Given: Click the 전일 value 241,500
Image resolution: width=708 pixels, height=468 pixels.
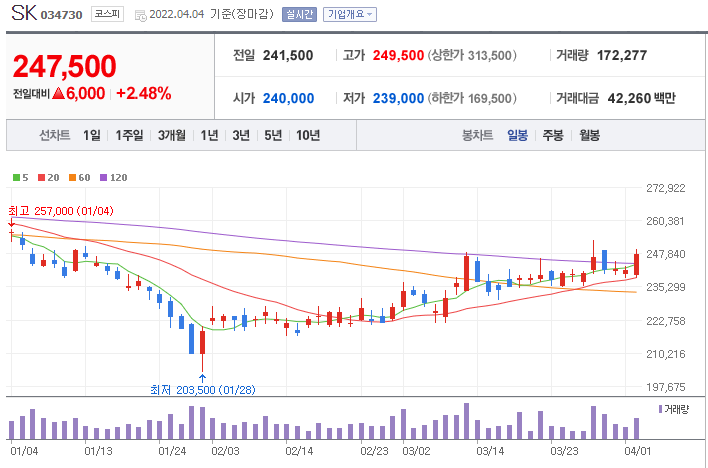Looking at the screenshot, I should 288,55.
